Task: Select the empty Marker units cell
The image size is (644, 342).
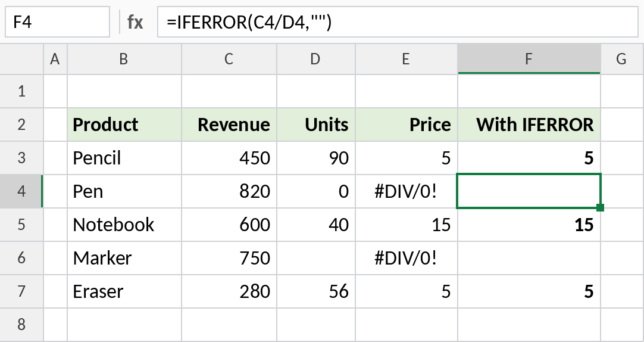Action: tap(316, 258)
